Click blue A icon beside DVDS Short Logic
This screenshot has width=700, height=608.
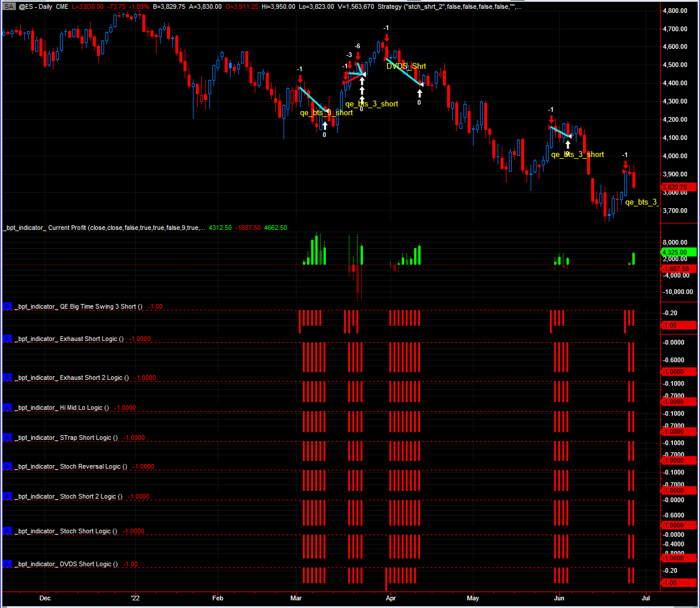pos(6,564)
